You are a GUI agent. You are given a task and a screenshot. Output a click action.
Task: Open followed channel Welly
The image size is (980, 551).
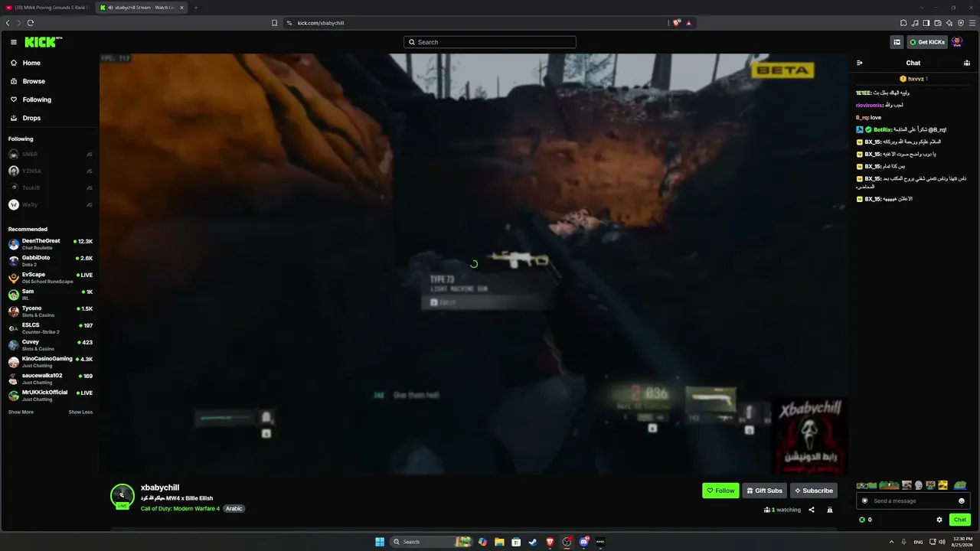pos(51,205)
